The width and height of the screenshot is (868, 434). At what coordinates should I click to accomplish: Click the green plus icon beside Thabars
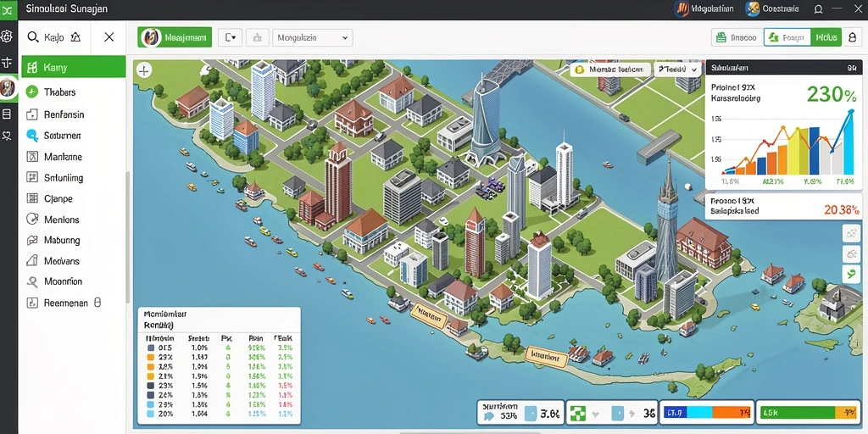32,92
